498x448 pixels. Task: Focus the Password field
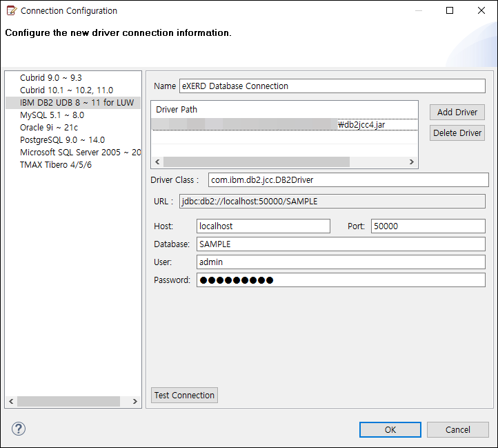click(341, 280)
